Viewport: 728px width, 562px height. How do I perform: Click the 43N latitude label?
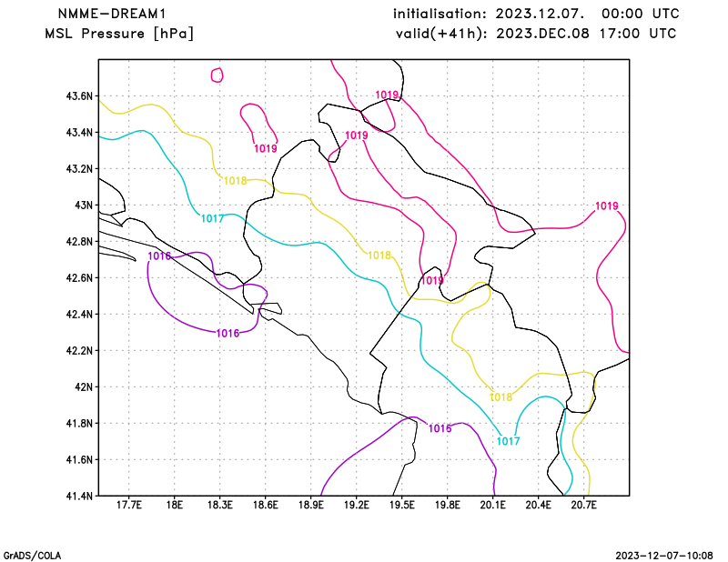click(84, 206)
